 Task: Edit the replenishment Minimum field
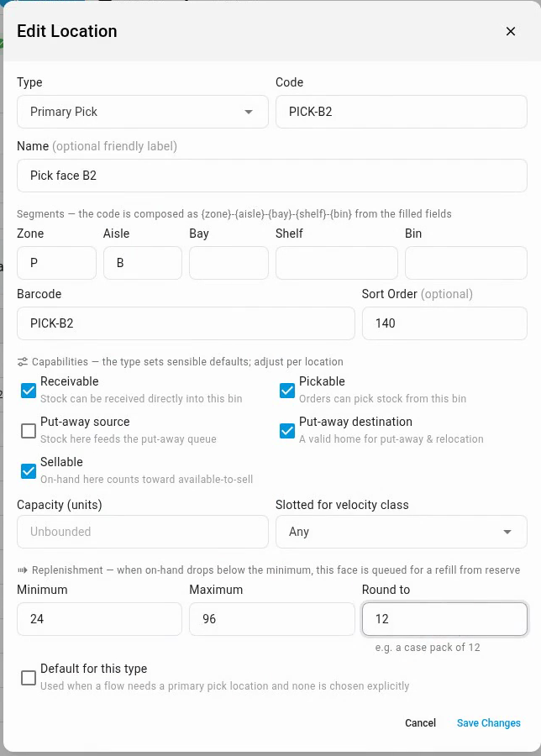click(99, 619)
